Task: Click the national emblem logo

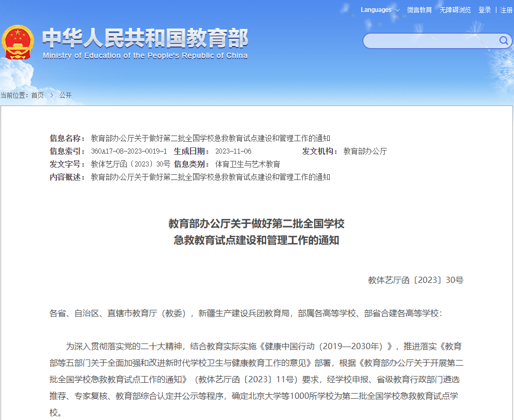Action: pos(18,42)
